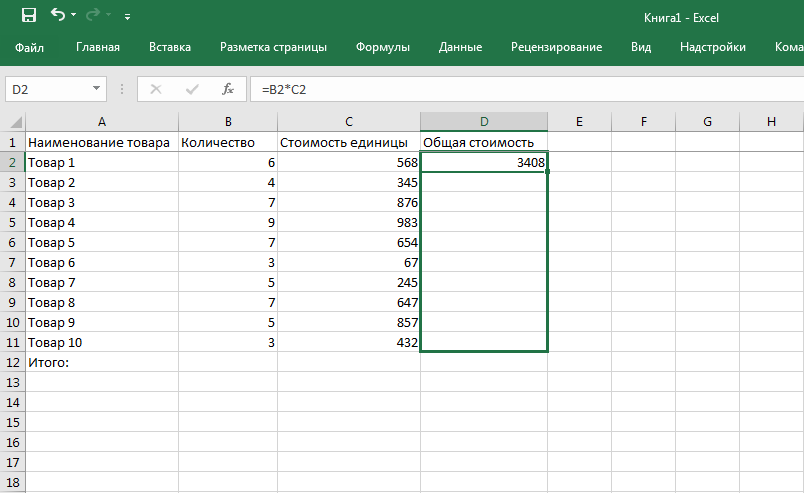Switch to the Формулы ribbon tab

pyautogui.click(x=384, y=47)
